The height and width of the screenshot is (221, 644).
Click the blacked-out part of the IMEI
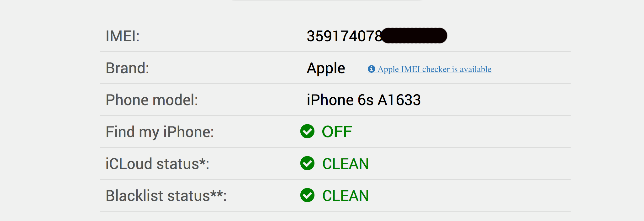tap(414, 35)
